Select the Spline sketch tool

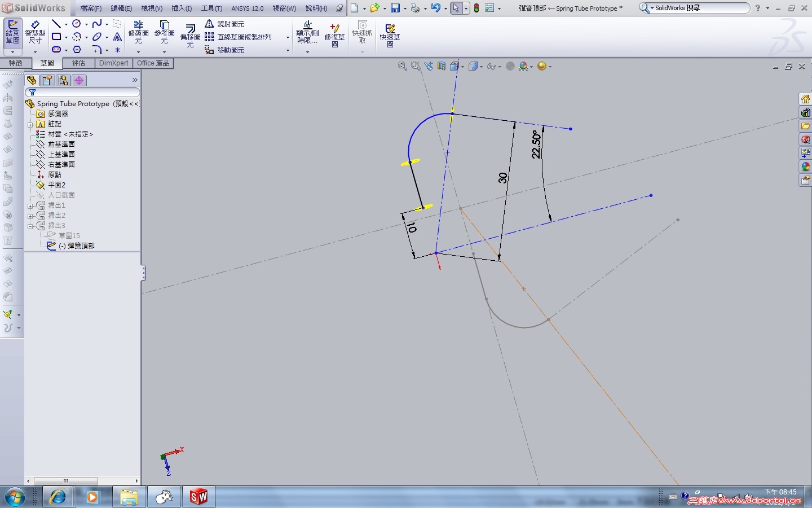pos(97,24)
